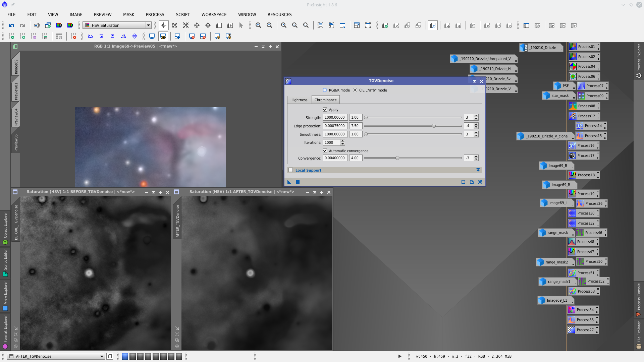Toggle Automatic convergence checkbox
644x362 pixels.
[x=325, y=151]
